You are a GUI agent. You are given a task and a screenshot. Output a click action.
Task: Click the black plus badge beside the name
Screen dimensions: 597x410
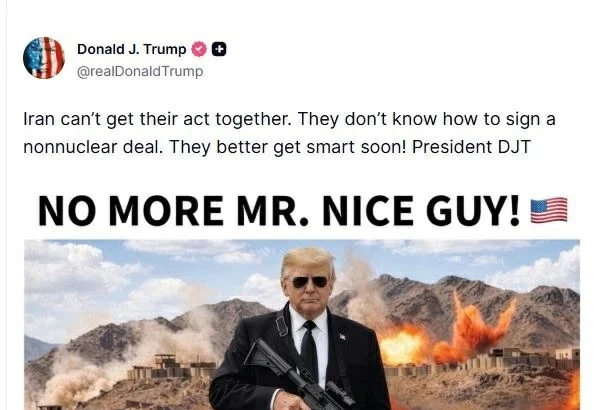219,49
